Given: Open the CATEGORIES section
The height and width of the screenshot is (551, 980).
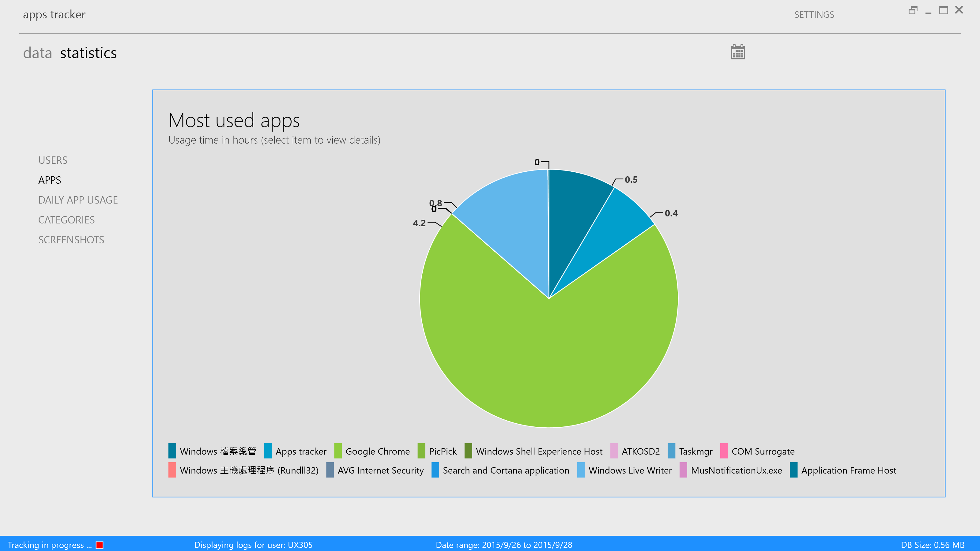Looking at the screenshot, I should [66, 220].
